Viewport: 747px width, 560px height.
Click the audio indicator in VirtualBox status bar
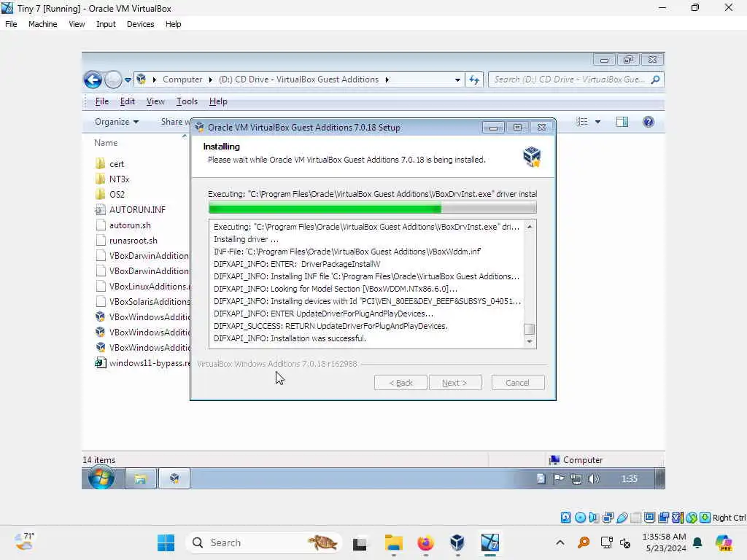[594, 518]
